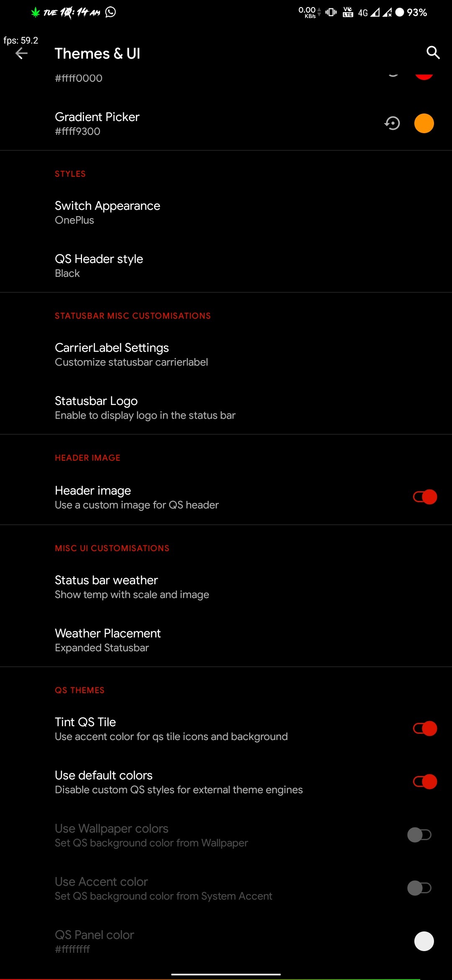Open Switch Appearance style selector
The width and height of the screenshot is (452, 980).
coord(108,212)
